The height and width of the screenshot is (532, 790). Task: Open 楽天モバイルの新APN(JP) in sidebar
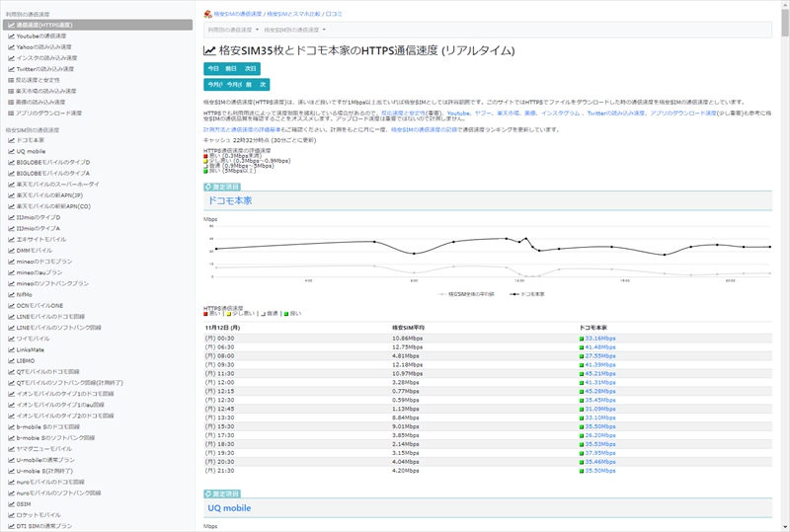coord(49,195)
